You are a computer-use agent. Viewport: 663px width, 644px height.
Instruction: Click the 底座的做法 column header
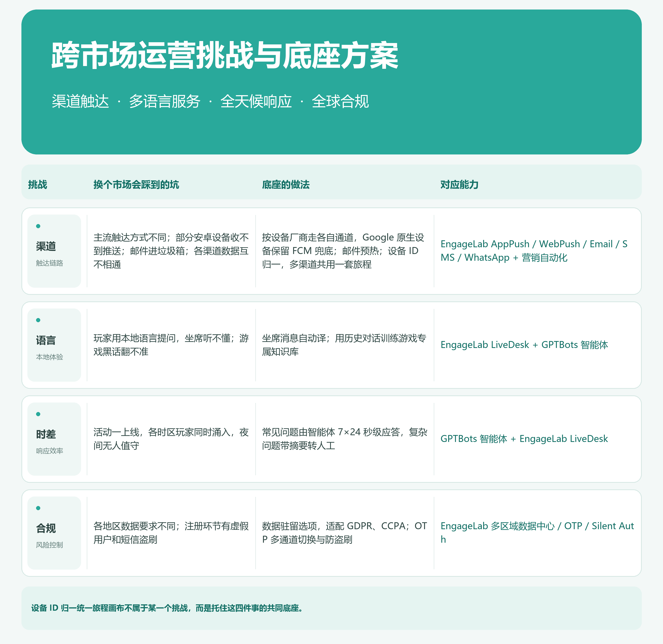(x=286, y=185)
